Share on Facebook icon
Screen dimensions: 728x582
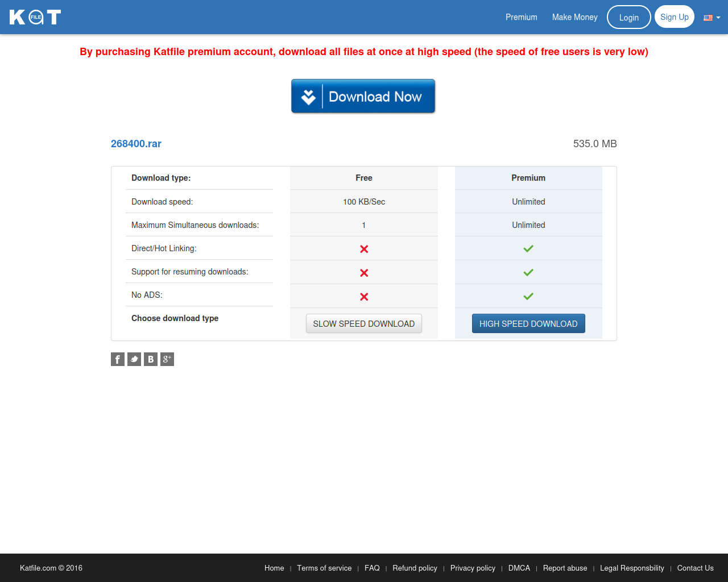click(118, 359)
